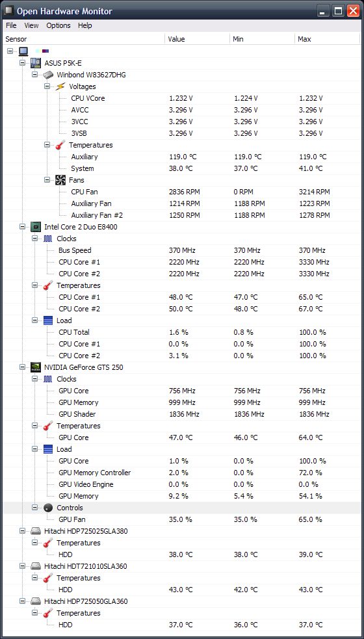This screenshot has width=364, height=639.
Task: Click the Voltages lightning bolt icon
Action: (x=60, y=86)
